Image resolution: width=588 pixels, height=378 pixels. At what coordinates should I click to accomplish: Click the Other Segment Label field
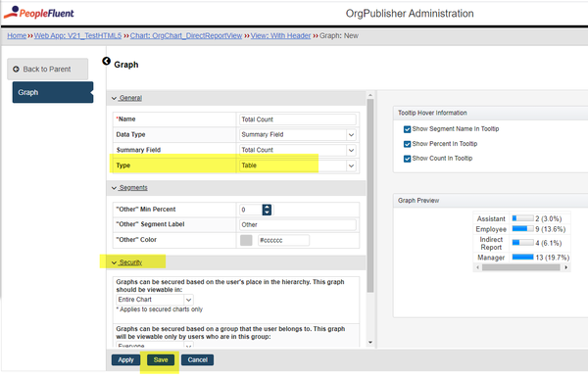click(x=297, y=225)
